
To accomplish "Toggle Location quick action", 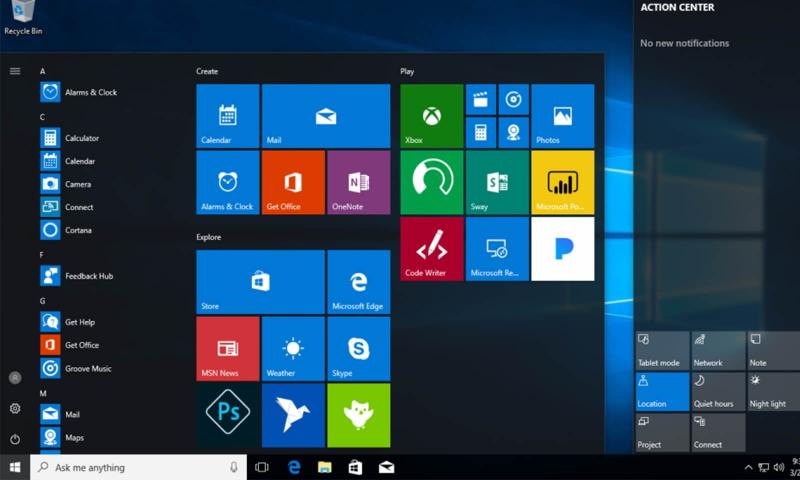I will click(662, 391).
